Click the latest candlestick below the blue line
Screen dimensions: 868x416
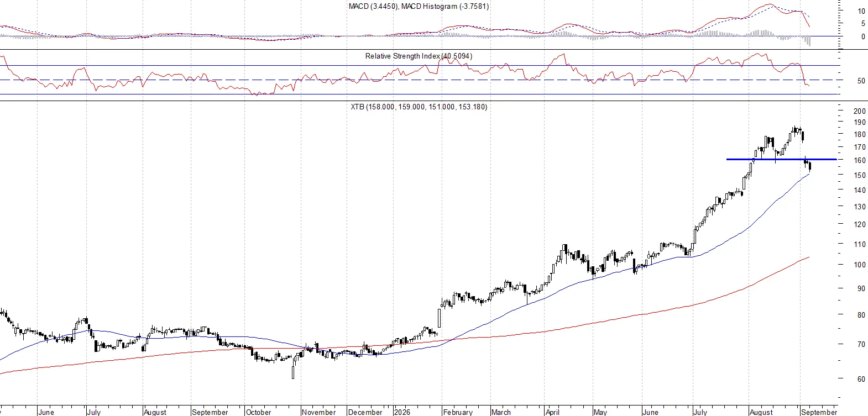point(809,167)
